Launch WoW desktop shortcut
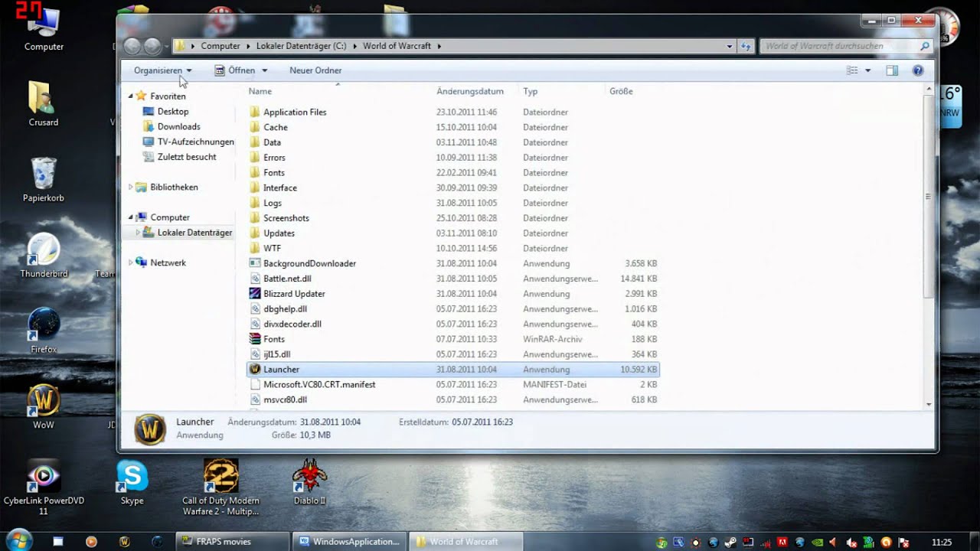The width and height of the screenshot is (980, 551). 44,406
